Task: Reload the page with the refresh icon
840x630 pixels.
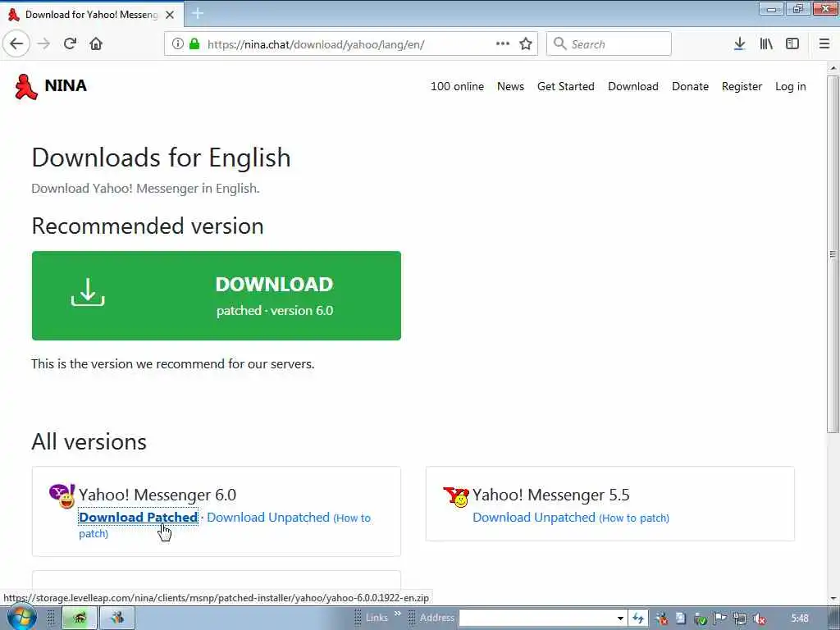Action: coord(71,43)
